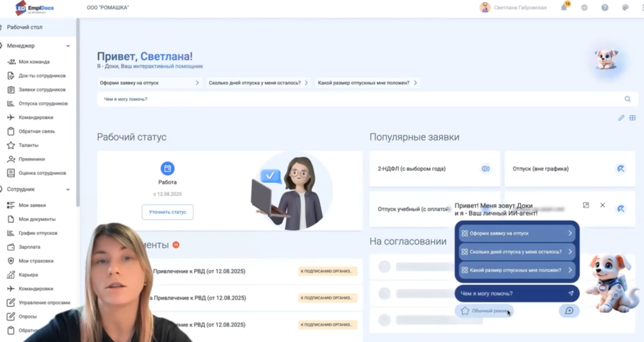Open the EmplDocs logo home link

click(35, 8)
